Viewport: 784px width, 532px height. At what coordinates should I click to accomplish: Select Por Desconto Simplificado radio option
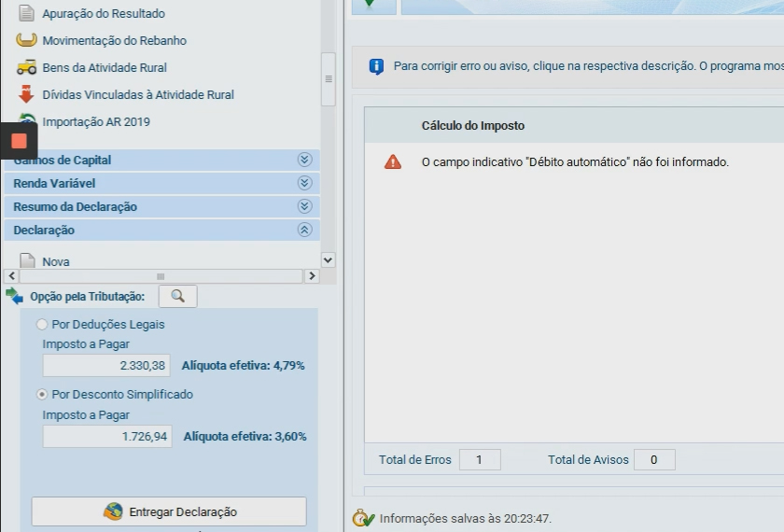[42, 395]
